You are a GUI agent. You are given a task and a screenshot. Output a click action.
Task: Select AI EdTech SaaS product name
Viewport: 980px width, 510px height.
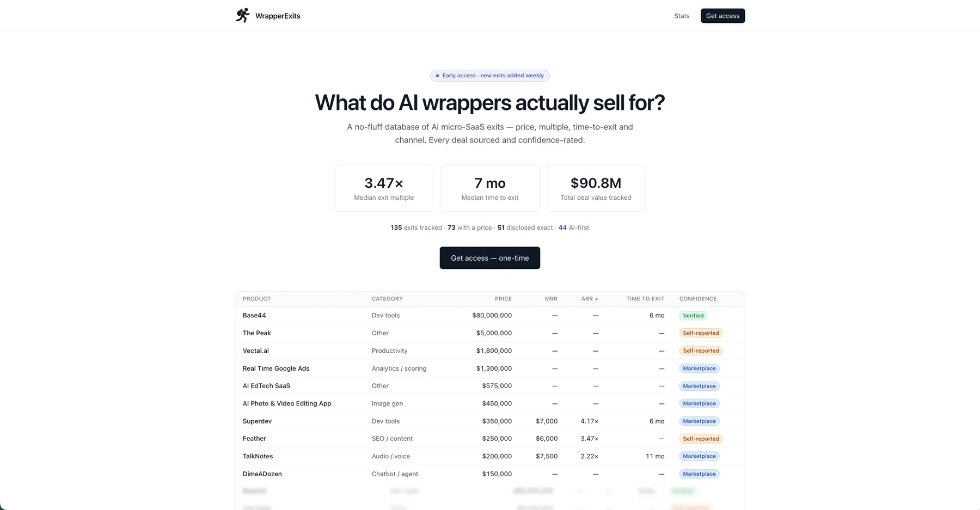click(266, 386)
